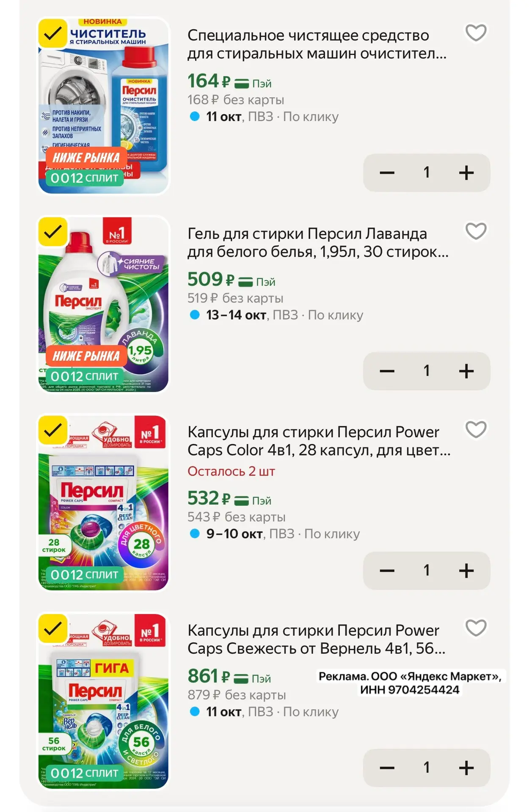
Task: Reduce Persil Lavender gel quantity with minus
Action: (x=387, y=371)
